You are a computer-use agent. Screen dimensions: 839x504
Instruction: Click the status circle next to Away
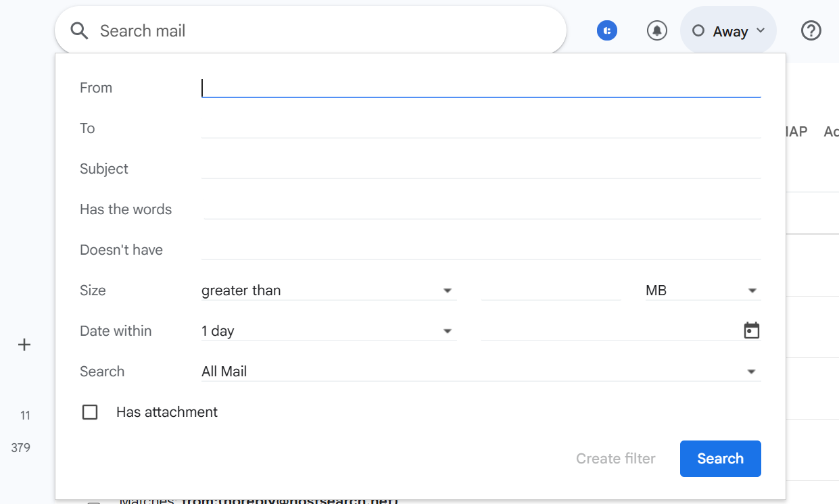point(697,30)
